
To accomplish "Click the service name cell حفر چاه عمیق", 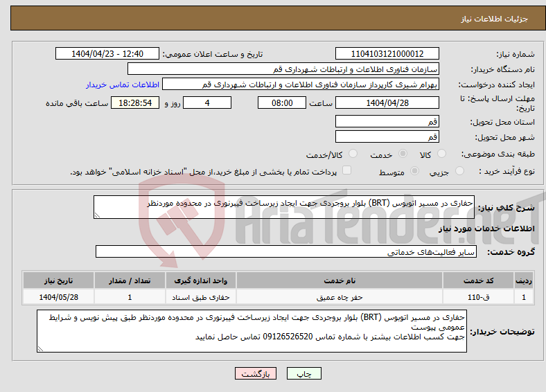I will point(340,297).
